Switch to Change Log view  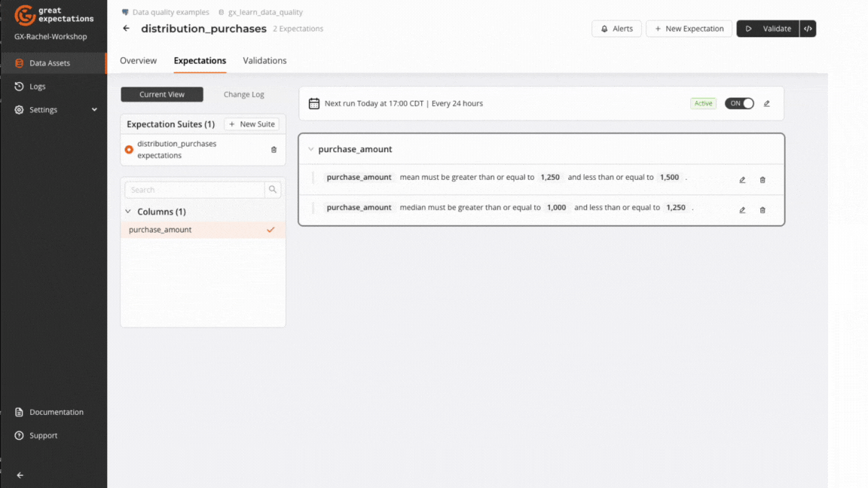[x=243, y=95]
